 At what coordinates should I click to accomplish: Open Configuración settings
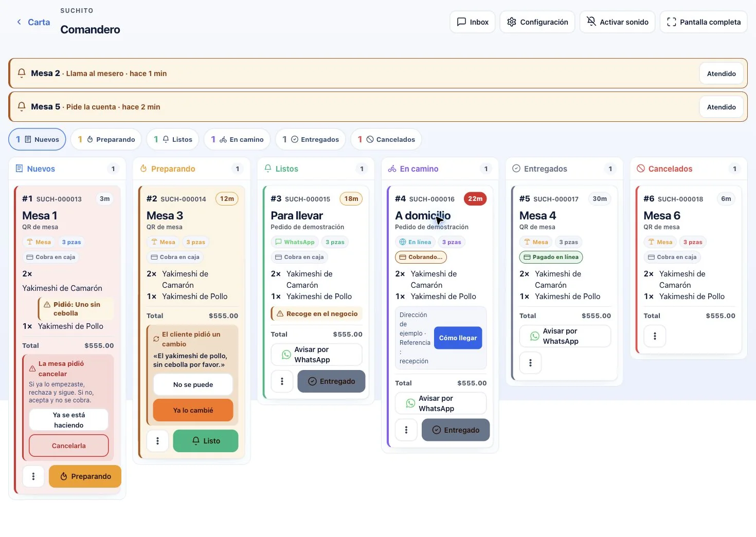(x=537, y=22)
